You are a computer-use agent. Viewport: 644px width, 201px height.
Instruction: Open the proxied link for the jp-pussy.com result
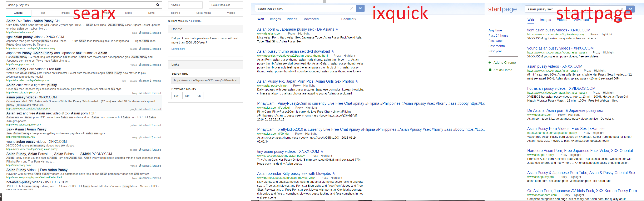pyautogui.click(x=155, y=65)
